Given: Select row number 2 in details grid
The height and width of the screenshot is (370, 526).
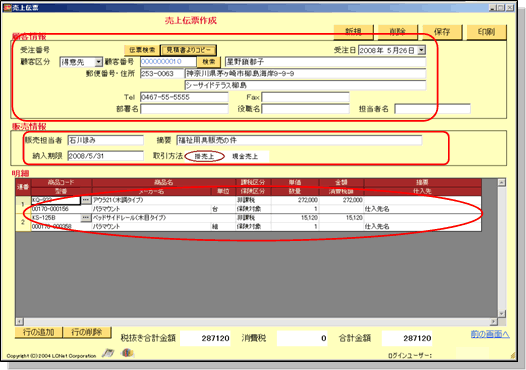Looking at the screenshot, I should pos(23,222).
